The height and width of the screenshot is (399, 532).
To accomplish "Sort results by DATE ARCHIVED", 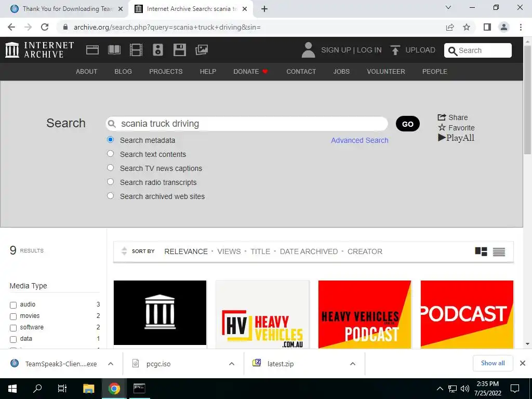I will [x=309, y=251].
